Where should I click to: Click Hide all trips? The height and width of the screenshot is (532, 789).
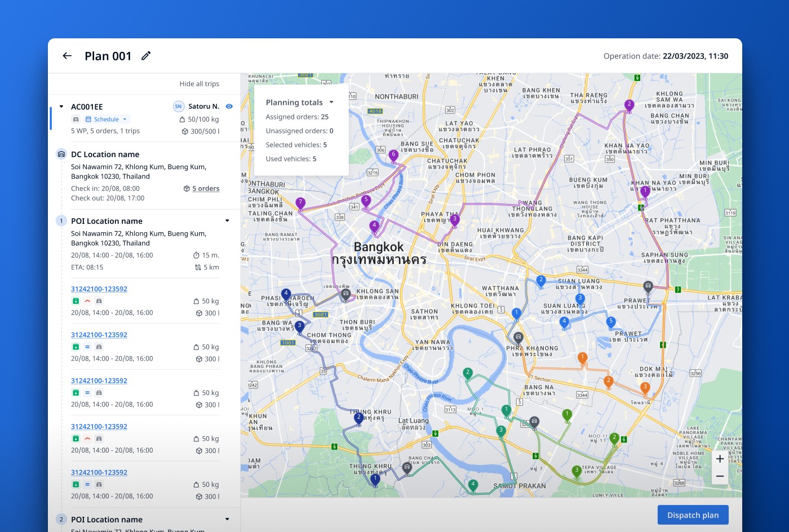[x=200, y=84]
